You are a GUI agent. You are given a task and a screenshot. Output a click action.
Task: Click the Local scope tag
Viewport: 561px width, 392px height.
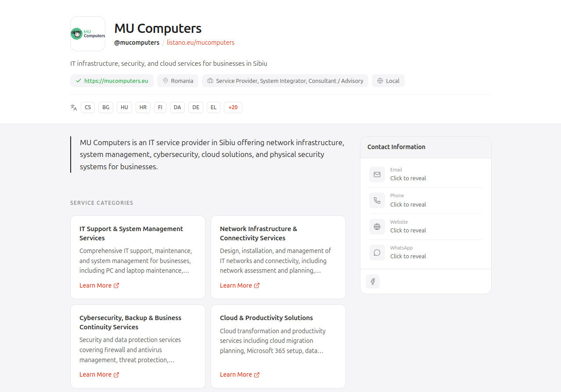point(388,81)
